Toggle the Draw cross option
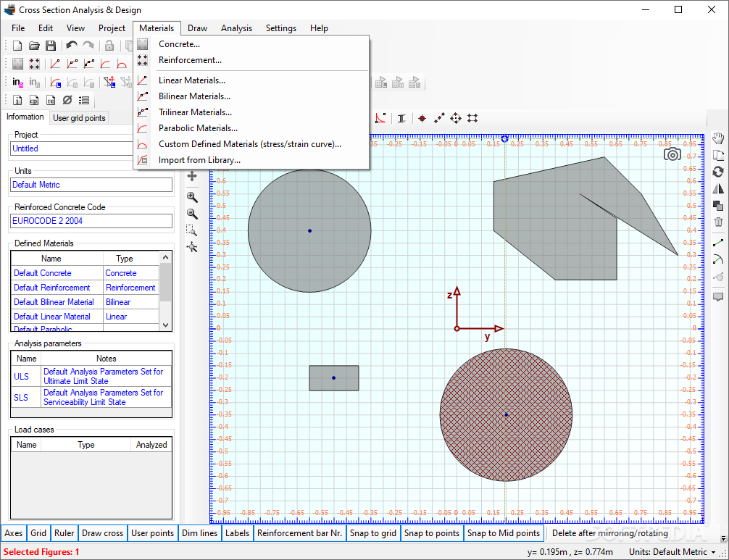 click(102, 533)
